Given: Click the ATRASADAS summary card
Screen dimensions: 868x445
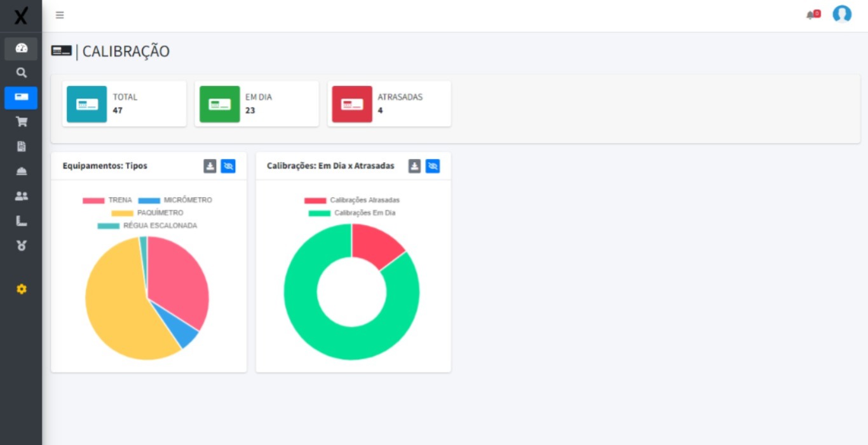Looking at the screenshot, I should coord(389,104).
